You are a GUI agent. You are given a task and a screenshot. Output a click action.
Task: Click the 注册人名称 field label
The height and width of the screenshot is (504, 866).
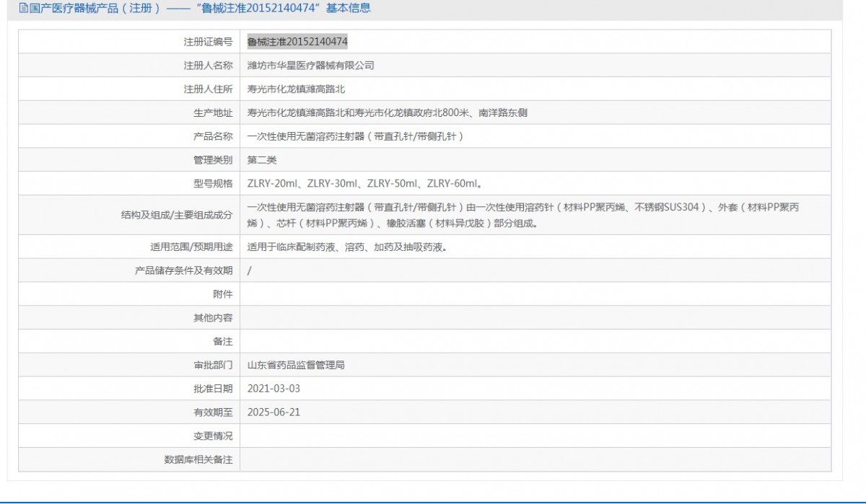pyautogui.click(x=209, y=66)
